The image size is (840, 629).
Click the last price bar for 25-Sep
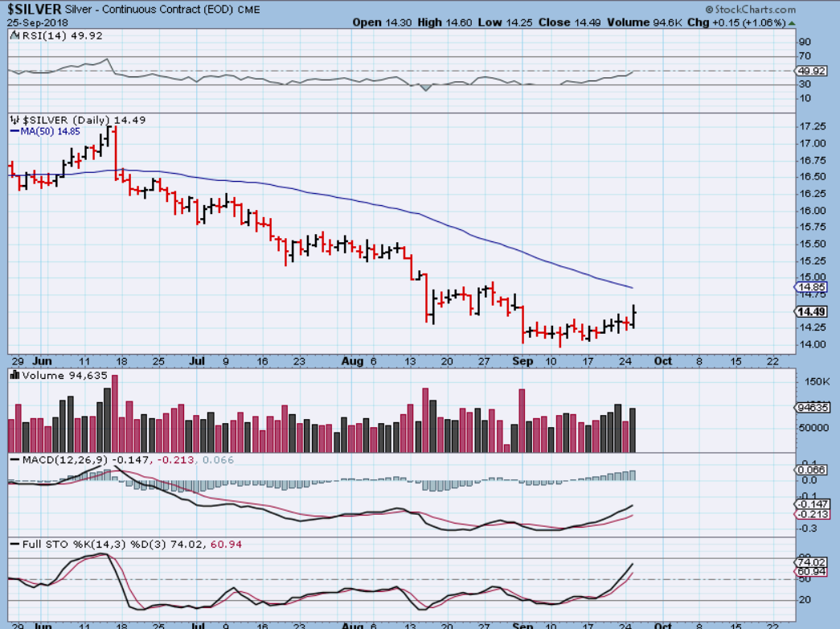(633, 317)
